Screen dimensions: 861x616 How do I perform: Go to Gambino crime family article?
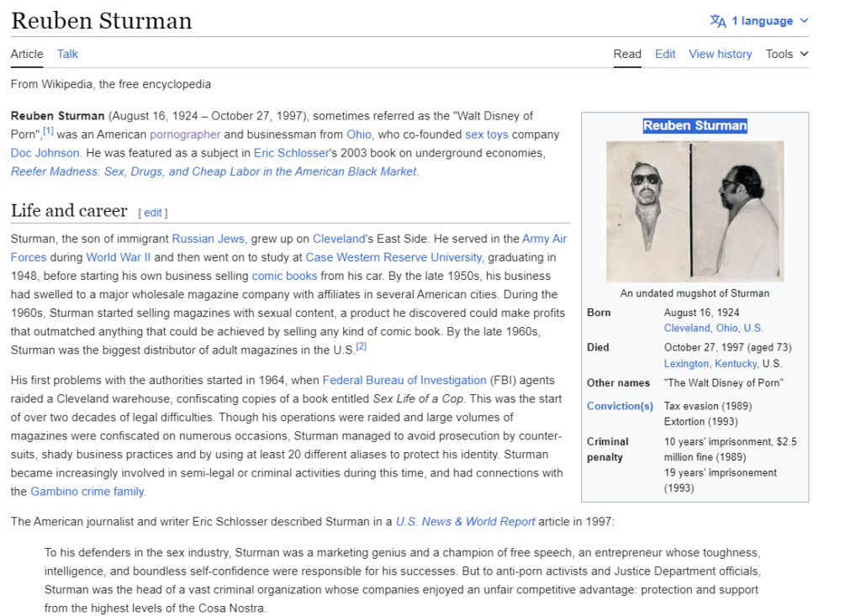87,492
